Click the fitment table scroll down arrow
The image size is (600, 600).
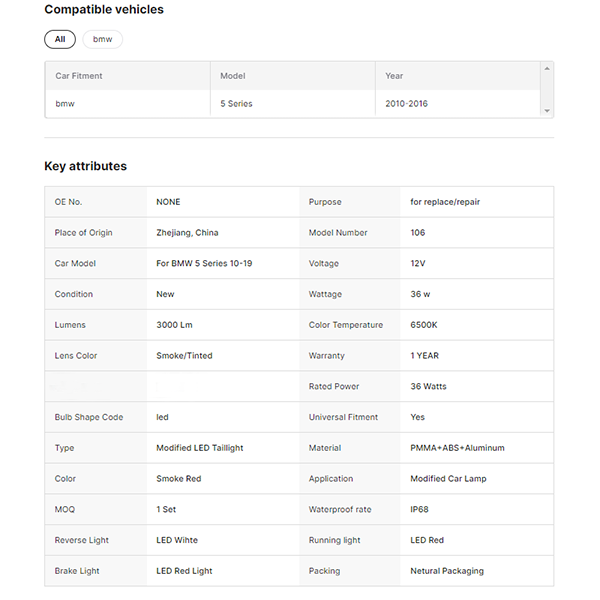[x=546, y=110]
